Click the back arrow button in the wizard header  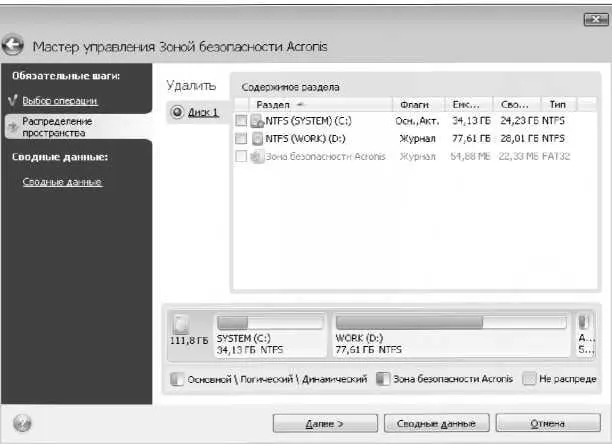pyautogui.click(x=12, y=45)
